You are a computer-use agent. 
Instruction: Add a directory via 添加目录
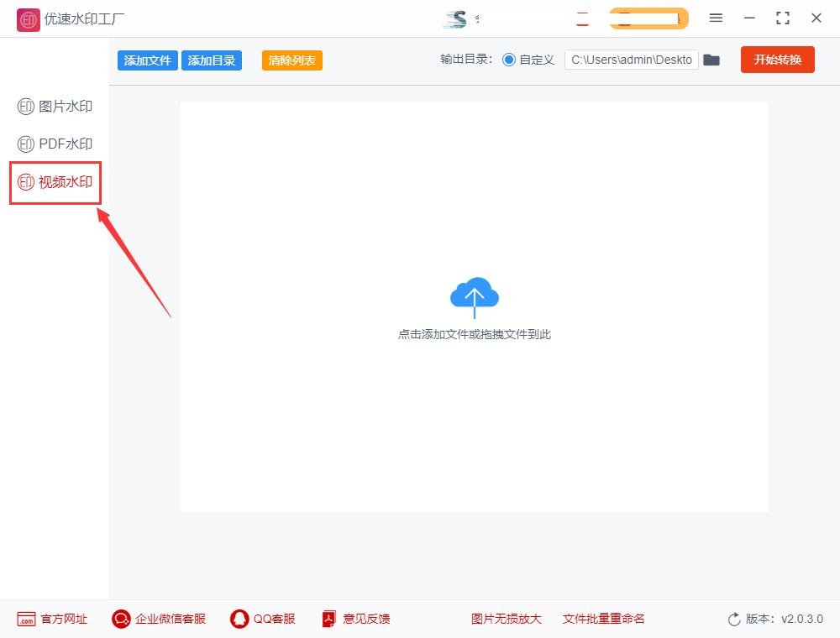(x=211, y=60)
